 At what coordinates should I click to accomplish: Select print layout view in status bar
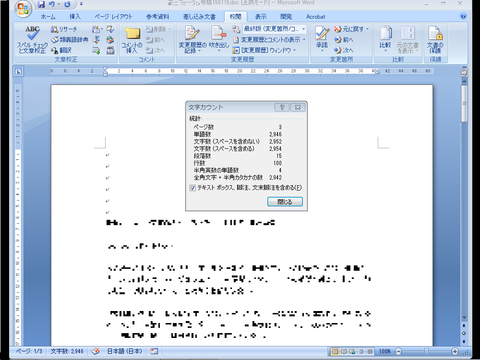[x=335, y=351]
